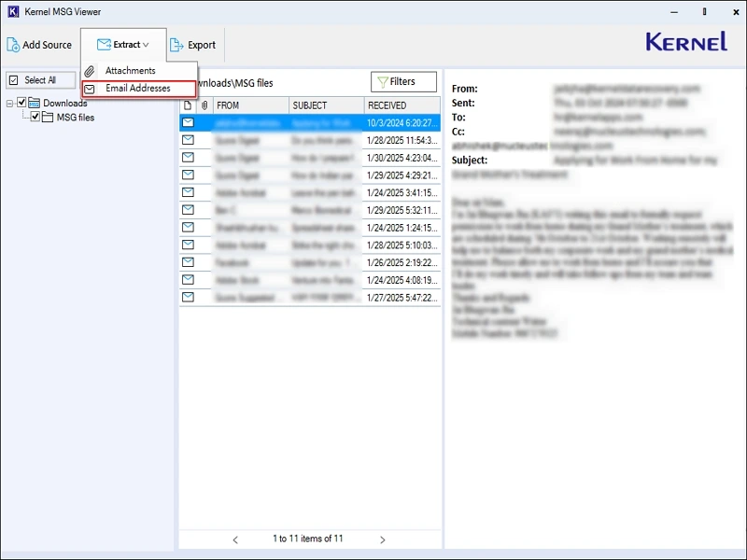Screen dimensions: 747x560
Task: Click the Add Source button
Action: (39, 44)
